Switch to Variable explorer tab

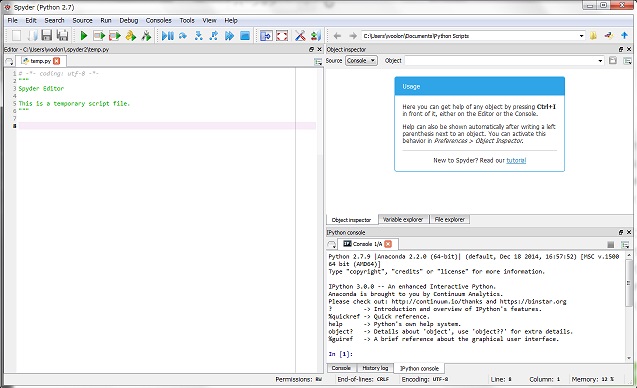(403, 219)
